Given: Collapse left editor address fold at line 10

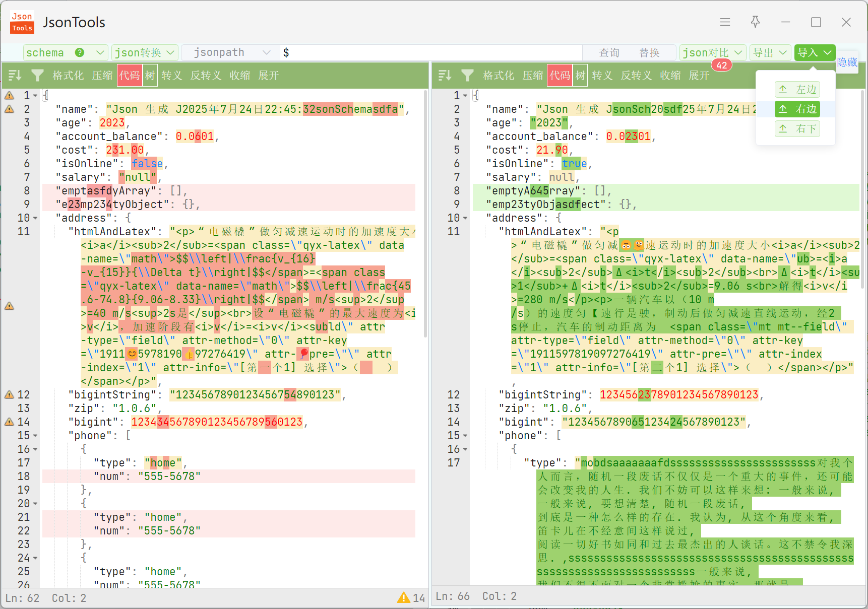Looking at the screenshot, I should 35,218.
